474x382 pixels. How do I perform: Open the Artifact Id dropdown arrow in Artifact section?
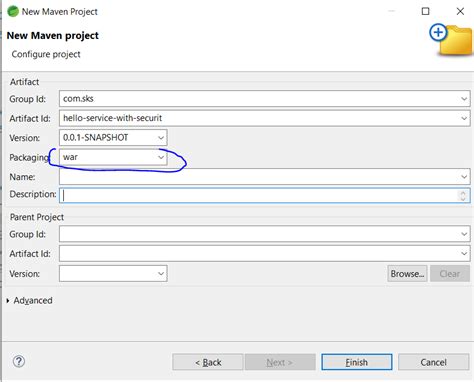pyautogui.click(x=464, y=118)
